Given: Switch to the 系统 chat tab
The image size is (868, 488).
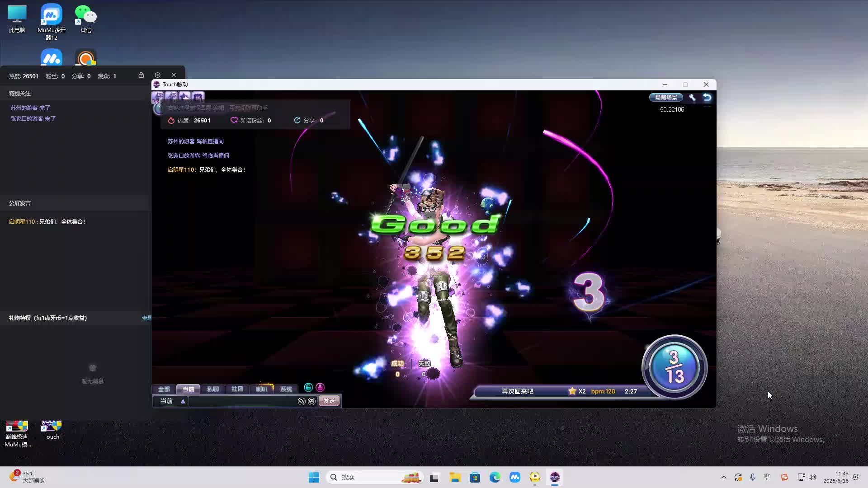Looking at the screenshot, I should point(286,389).
